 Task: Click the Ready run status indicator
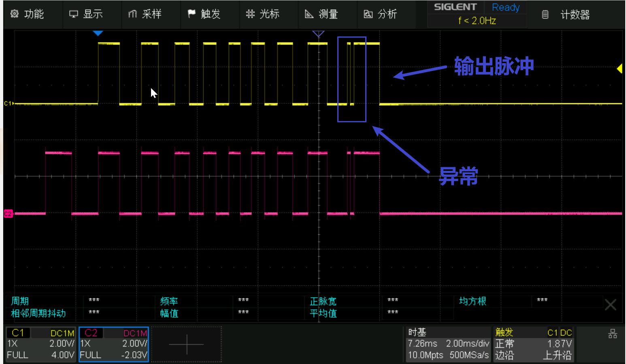(506, 7)
